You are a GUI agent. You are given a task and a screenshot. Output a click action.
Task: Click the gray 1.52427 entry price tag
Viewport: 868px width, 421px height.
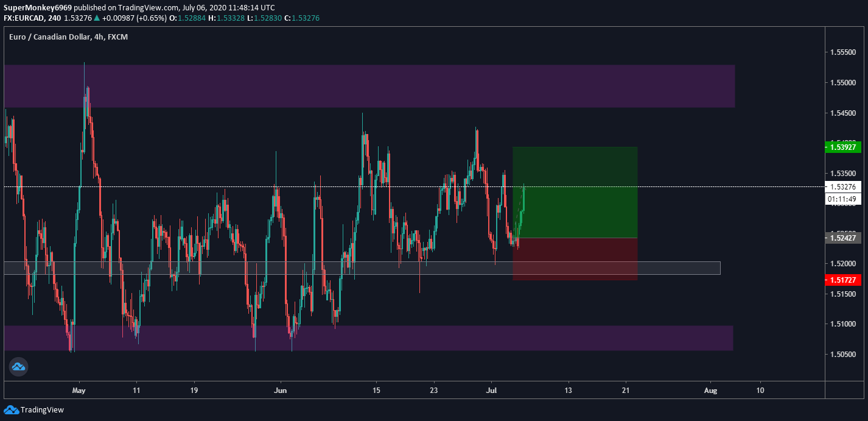(843, 238)
